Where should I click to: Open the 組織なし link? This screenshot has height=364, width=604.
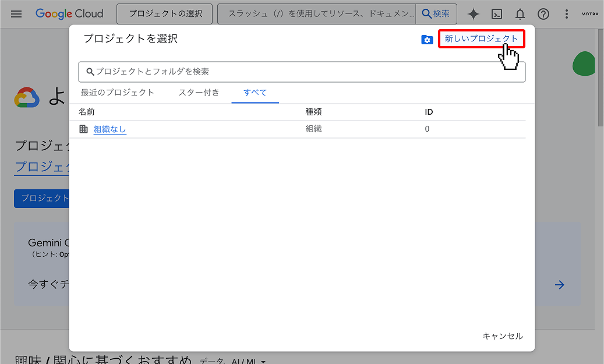click(110, 129)
